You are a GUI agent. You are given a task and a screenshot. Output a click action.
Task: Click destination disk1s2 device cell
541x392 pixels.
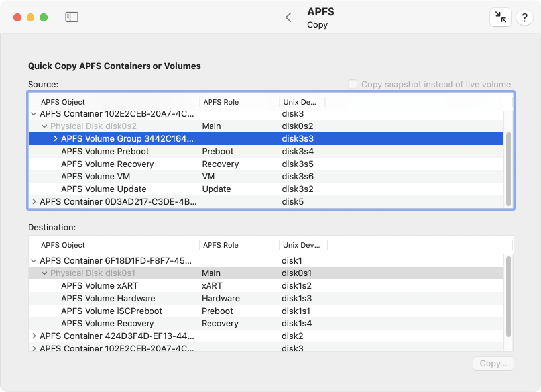click(x=296, y=285)
